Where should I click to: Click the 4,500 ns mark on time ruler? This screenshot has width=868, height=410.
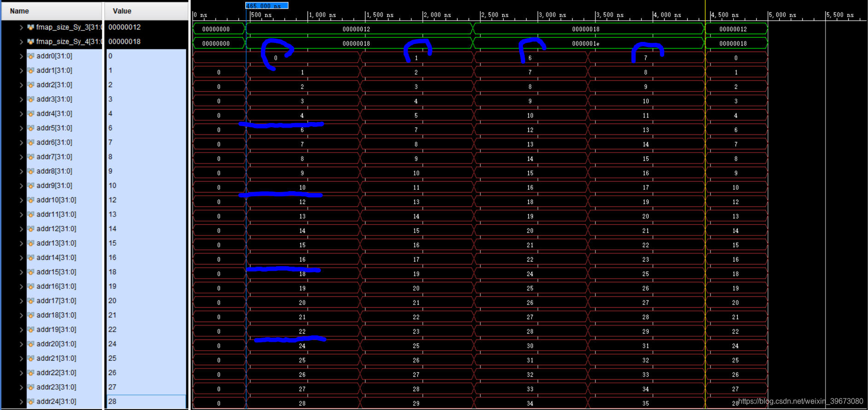click(x=725, y=15)
